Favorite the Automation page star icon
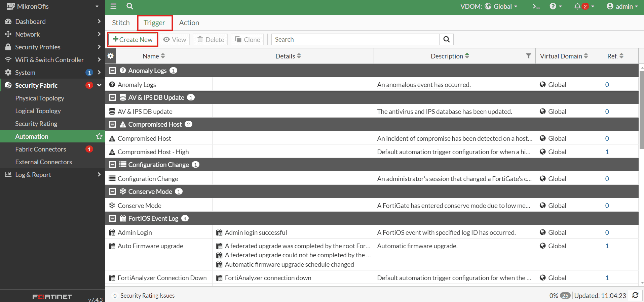Image resolution: width=644 pixels, height=302 pixels. click(x=99, y=136)
